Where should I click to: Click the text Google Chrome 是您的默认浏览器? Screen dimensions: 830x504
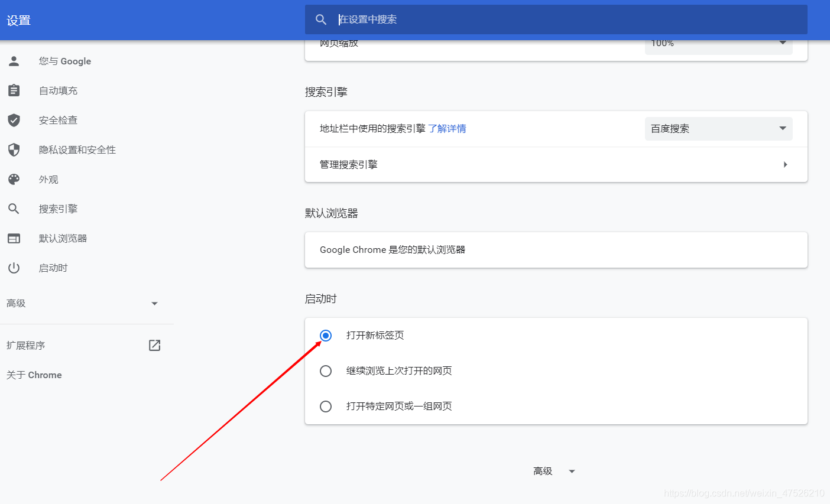393,249
